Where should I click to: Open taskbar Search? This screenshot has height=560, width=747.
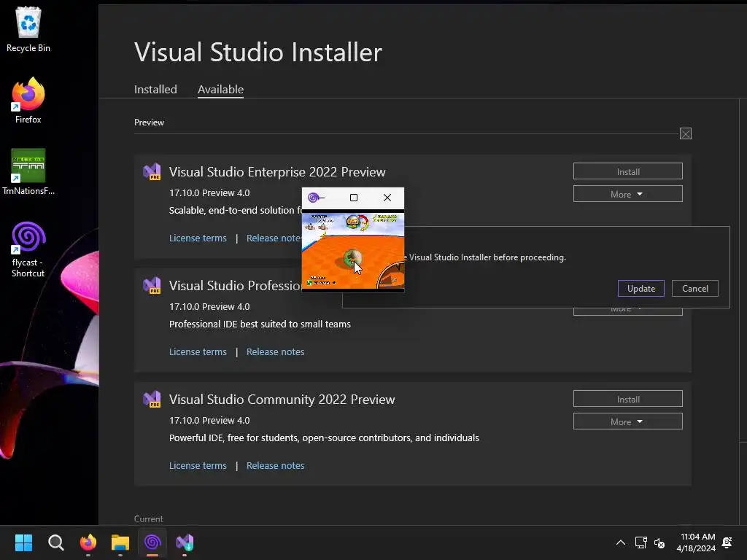[x=55, y=542]
